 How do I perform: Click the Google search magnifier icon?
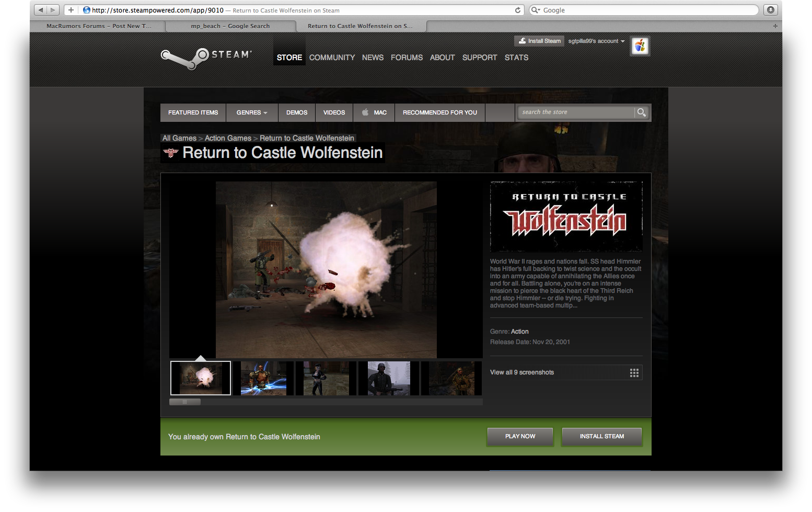coord(536,10)
